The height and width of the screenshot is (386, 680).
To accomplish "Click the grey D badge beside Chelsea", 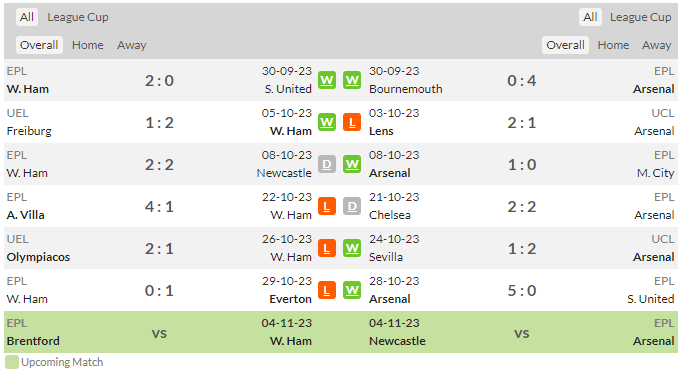I will pyautogui.click(x=352, y=206).
